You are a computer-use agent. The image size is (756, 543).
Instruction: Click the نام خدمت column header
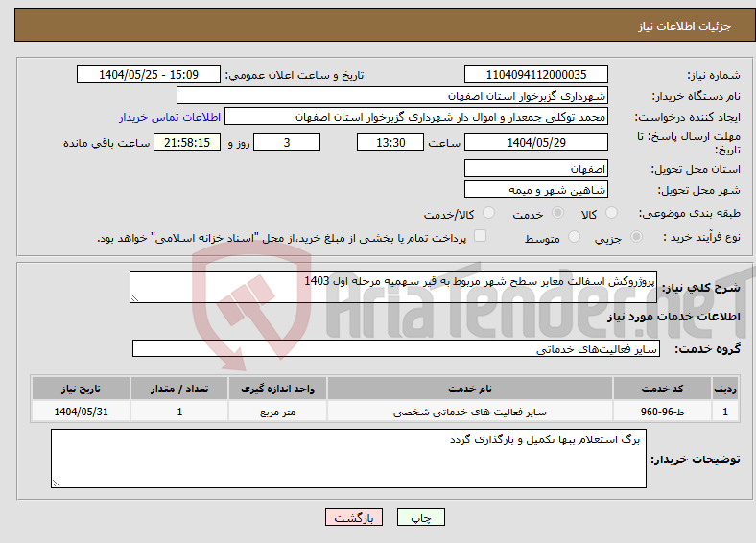tap(470, 389)
